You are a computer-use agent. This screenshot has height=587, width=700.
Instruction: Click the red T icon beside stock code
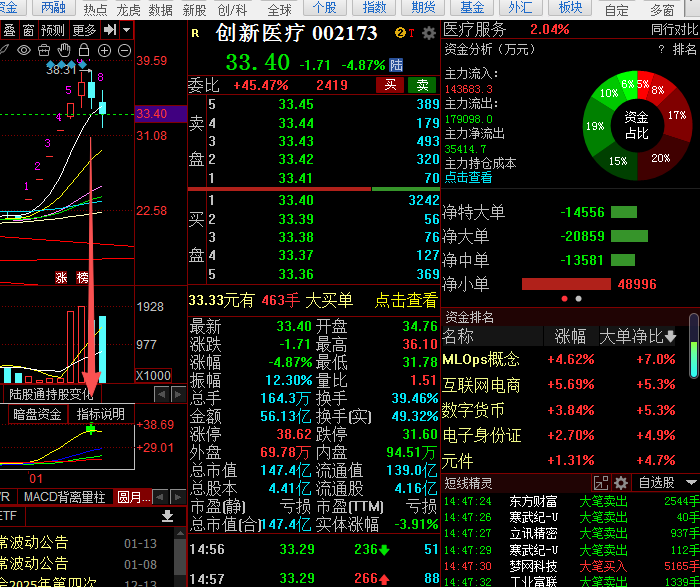[411, 33]
